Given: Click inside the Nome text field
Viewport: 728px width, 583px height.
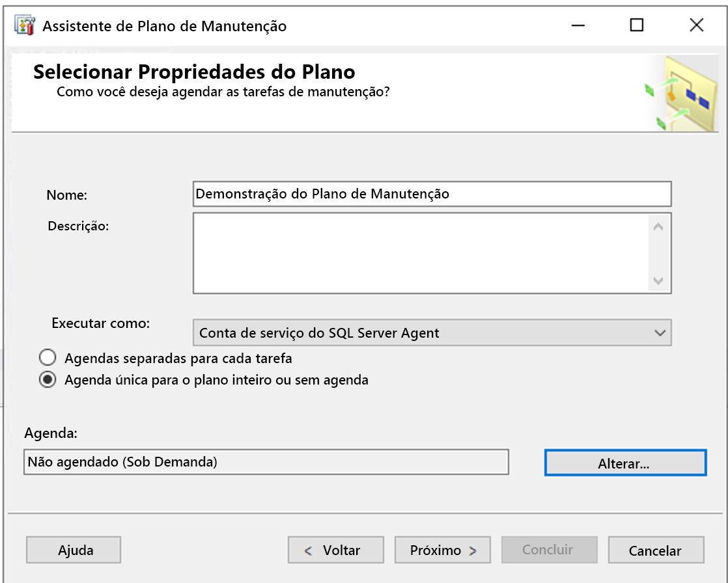Looking at the screenshot, I should pos(430,194).
